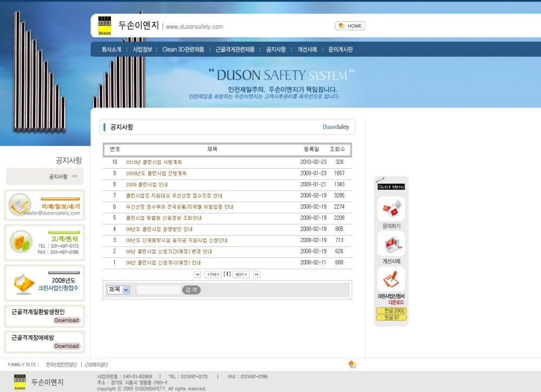Download the 한글 2002 application form
541x392 pixels.
click(x=391, y=311)
